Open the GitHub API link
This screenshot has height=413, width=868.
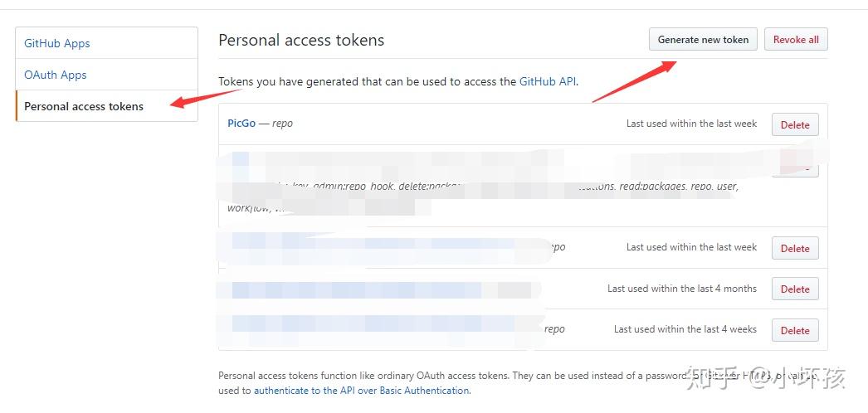(548, 81)
